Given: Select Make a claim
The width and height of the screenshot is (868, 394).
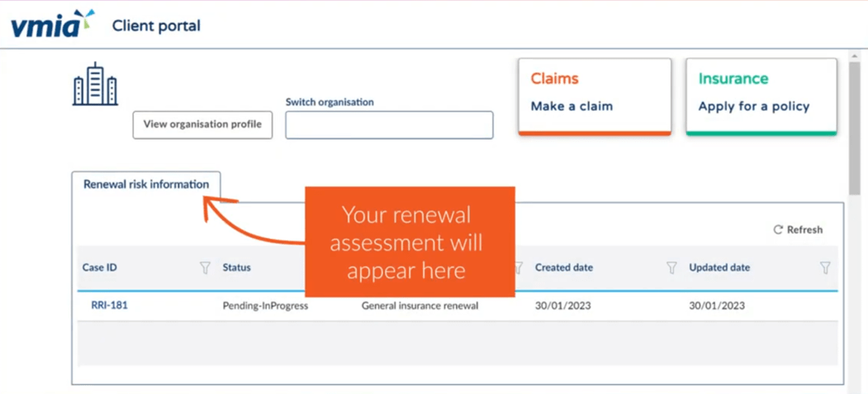Looking at the screenshot, I should pos(572,107).
